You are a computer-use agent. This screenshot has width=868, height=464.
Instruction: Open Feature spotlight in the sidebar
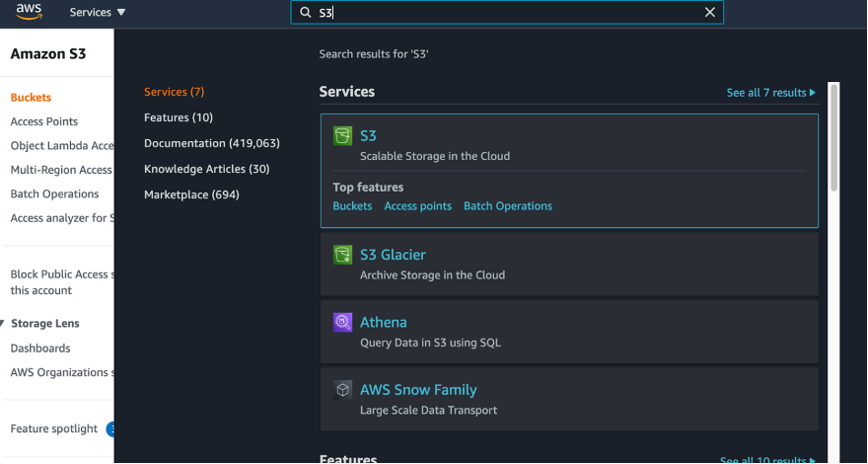53,429
